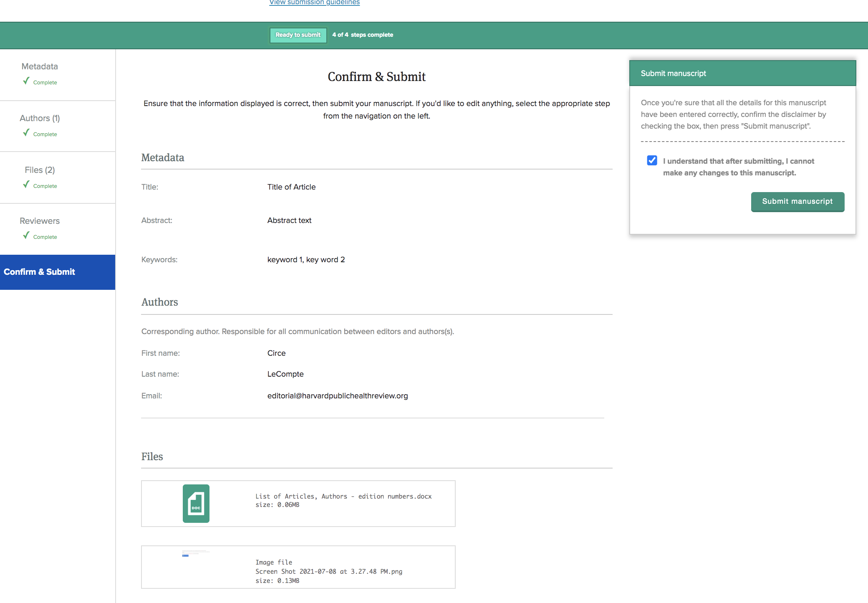This screenshot has width=868, height=603.
Task: Open View submission guidelines link
Action: coord(314,3)
